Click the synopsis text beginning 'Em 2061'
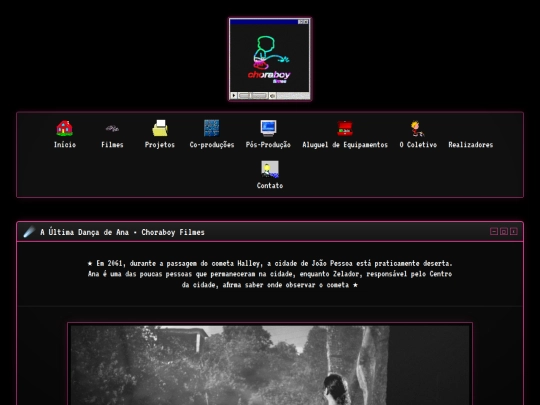The height and width of the screenshot is (405, 540). click(x=270, y=274)
